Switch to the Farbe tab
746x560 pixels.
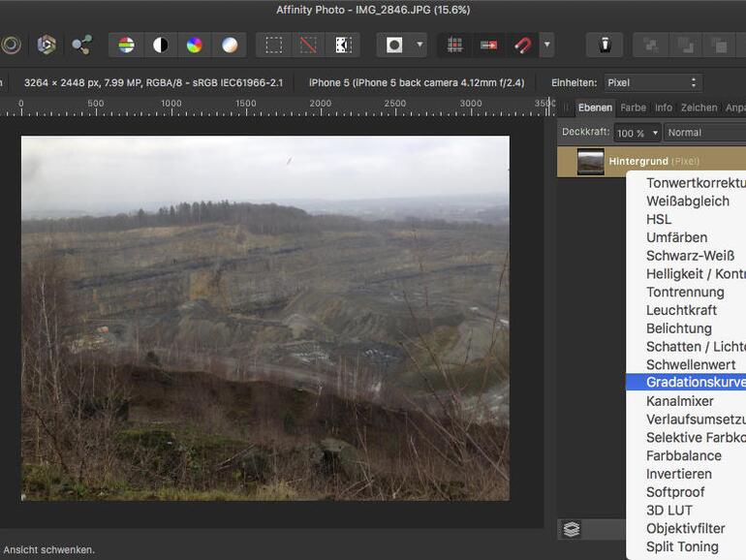coord(633,108)
